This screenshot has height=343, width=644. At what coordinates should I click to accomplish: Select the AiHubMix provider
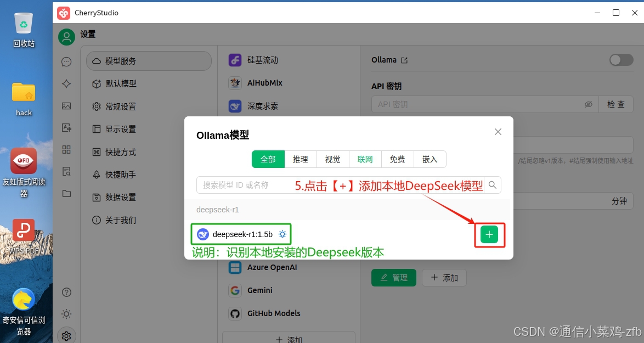pos(289,83)
